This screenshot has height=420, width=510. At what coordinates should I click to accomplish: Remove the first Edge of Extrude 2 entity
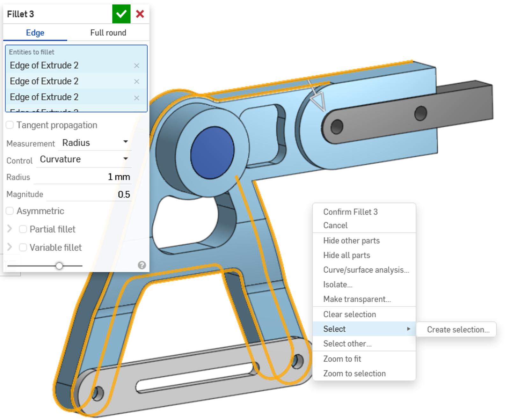tap(136, 66)
